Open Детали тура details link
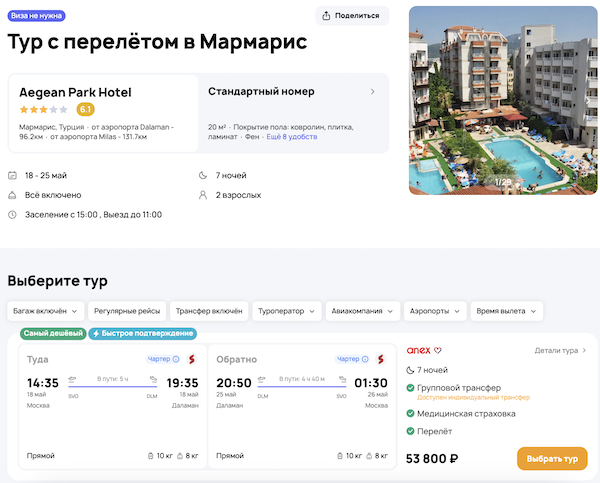This screenshot has width=600, height=483. pyautogui.click(x=560, y=351)
